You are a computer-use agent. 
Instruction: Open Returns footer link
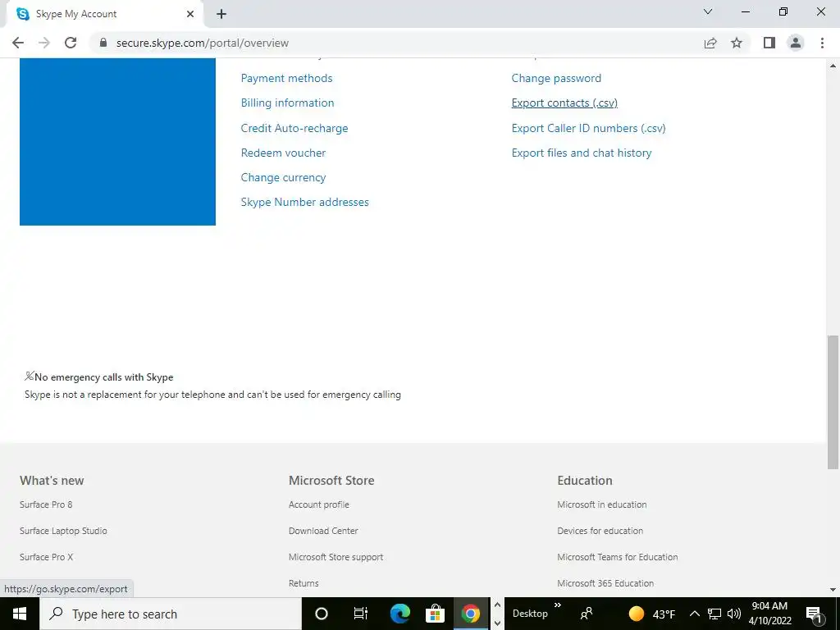click(304, 583)
